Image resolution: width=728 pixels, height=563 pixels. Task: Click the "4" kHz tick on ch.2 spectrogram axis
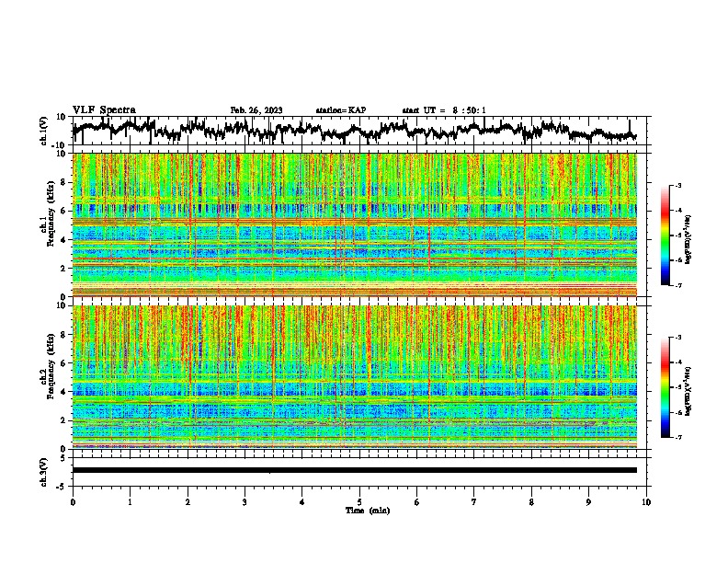[x=64, y=392]
